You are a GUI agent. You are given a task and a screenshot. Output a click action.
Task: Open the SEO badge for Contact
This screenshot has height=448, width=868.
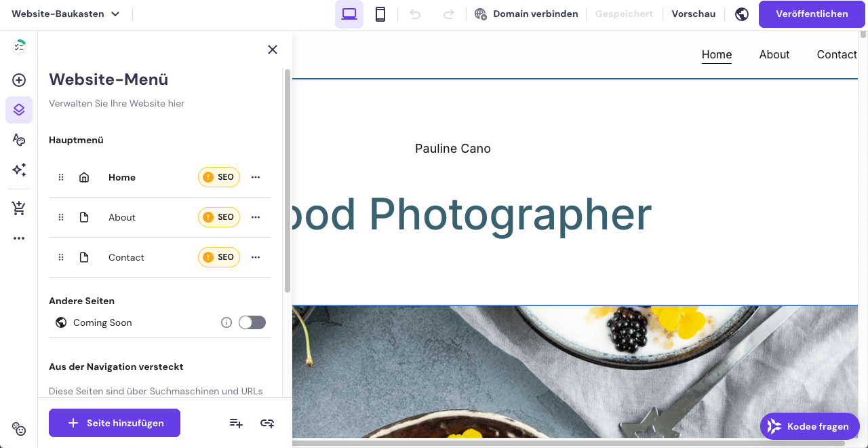point(219,257)
